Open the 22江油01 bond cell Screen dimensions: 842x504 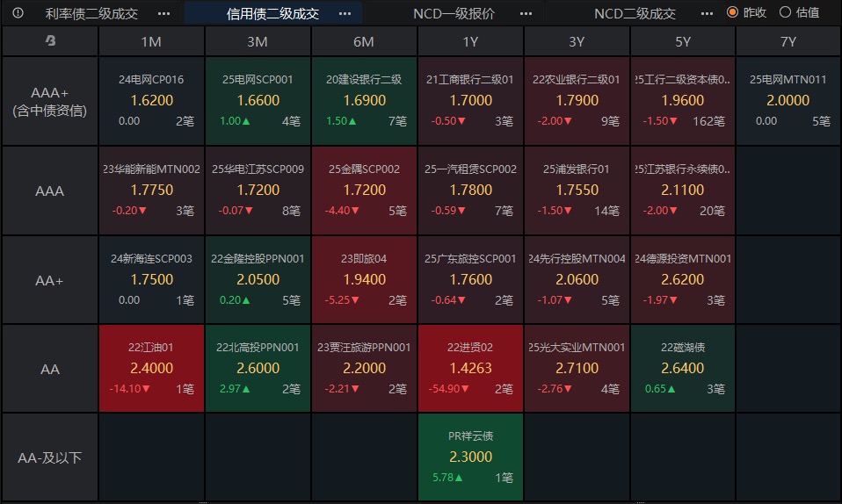click(x=151, y=368)
